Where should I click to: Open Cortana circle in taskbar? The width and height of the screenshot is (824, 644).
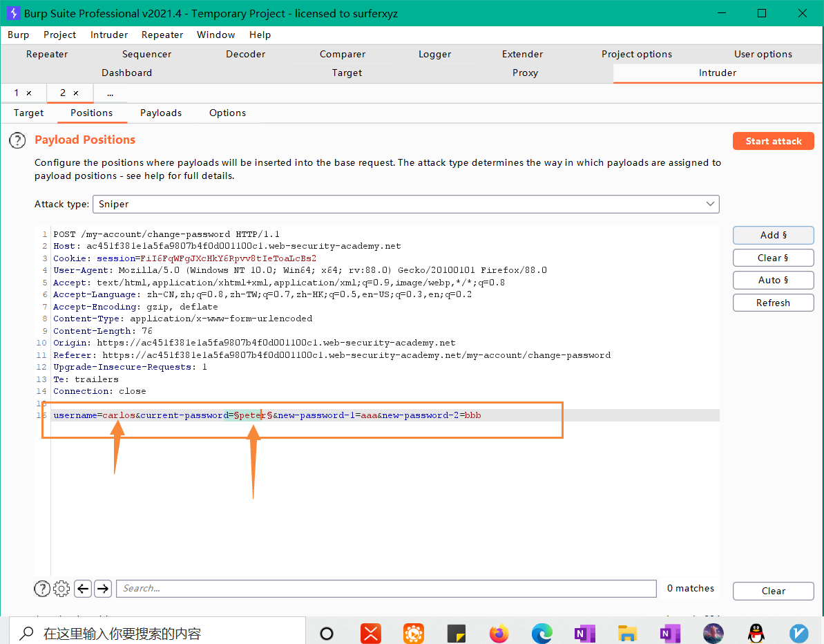326,634
